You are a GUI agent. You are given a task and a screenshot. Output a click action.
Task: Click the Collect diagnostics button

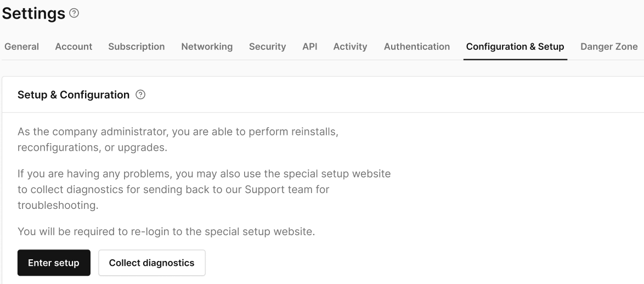(151, 263)
